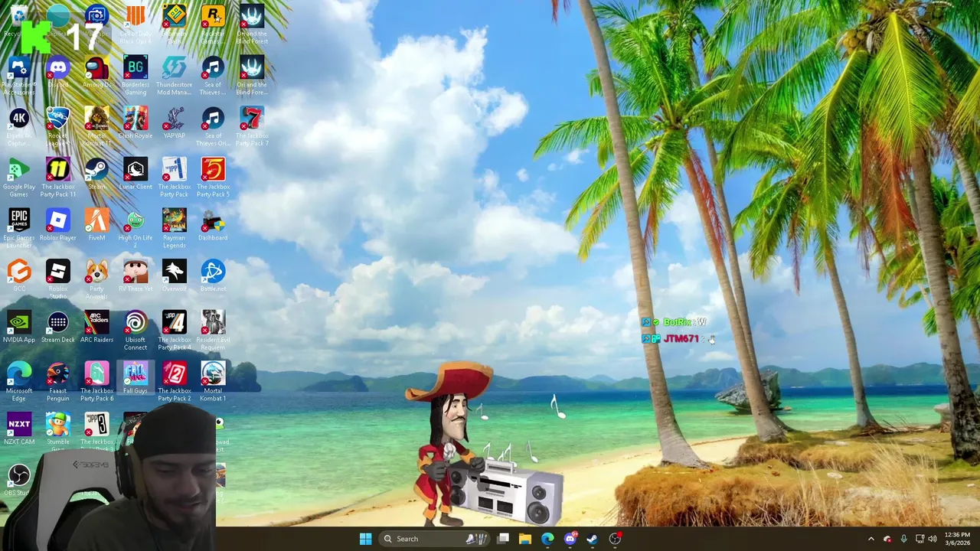Image resolution: width=980 pixels, height=551 pixels.
Task: Select The Jackbox Party Pack 2 icon
Action: point(175,381)
